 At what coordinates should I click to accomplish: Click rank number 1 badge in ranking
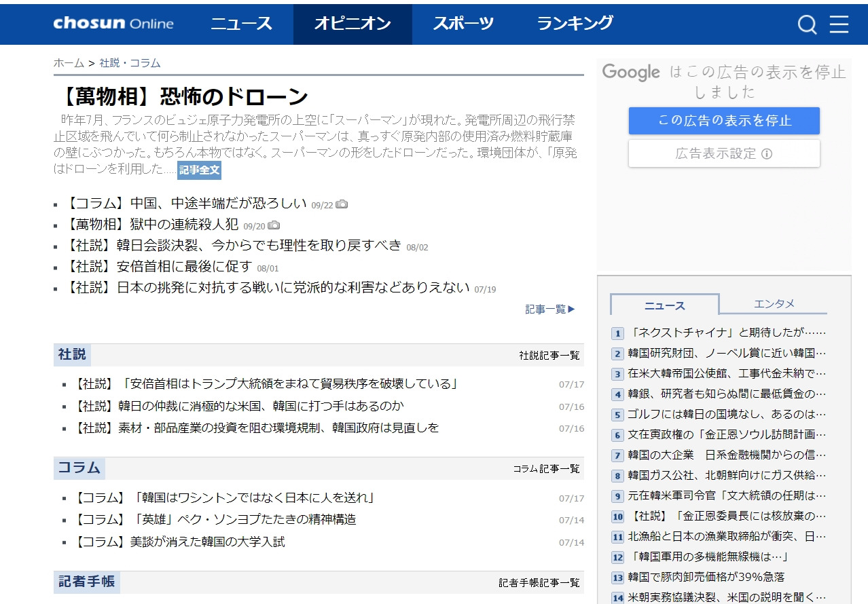617,333
